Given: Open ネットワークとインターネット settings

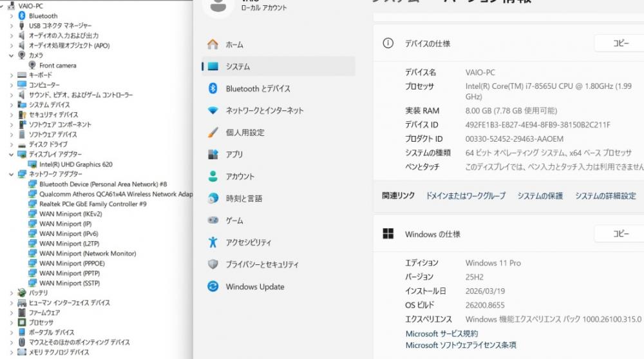Looking at the screenshot, I should [x=278, y=110].
